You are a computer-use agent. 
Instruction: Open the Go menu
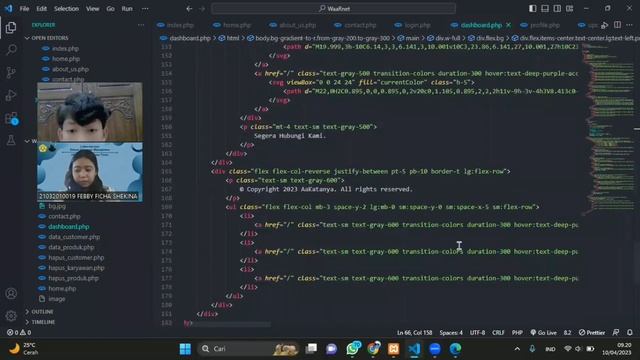click(110, 8)
